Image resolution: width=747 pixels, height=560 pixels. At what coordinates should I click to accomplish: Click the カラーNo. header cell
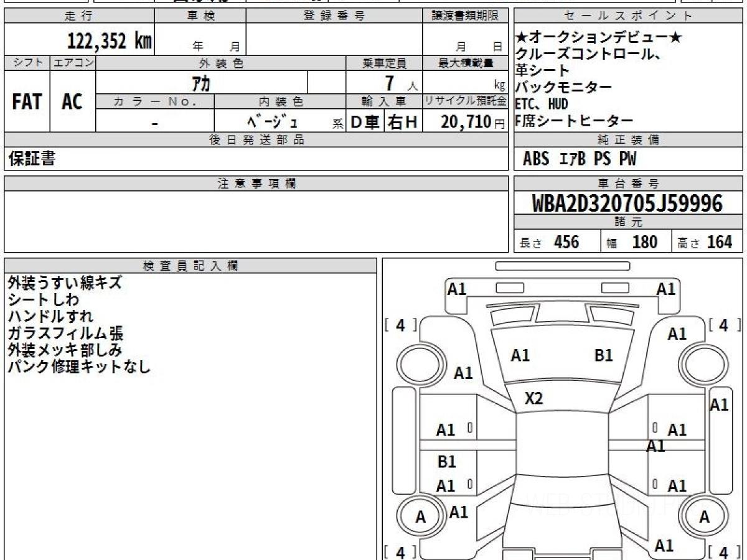(155, 101)
